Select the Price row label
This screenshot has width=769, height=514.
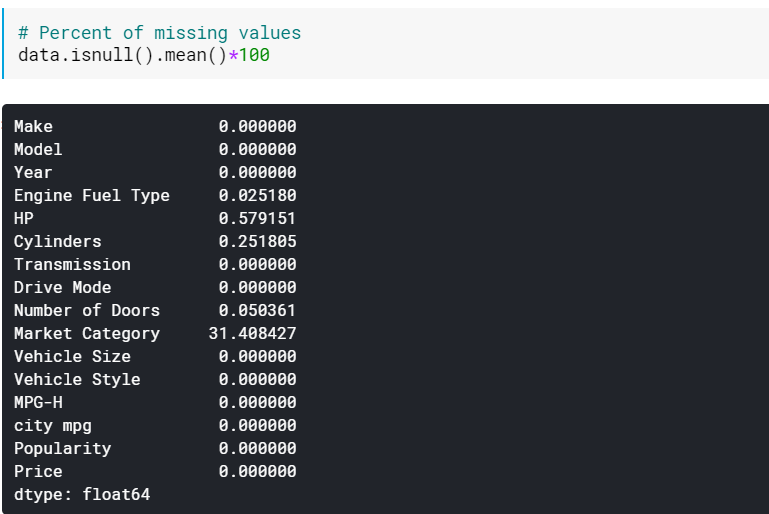[38, 471]
